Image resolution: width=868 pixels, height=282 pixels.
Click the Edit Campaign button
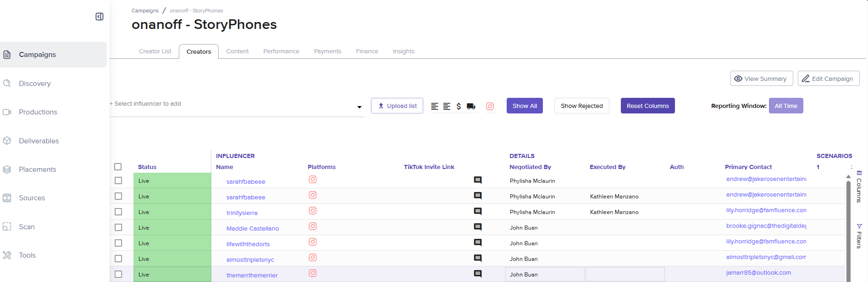coord(829,79)
